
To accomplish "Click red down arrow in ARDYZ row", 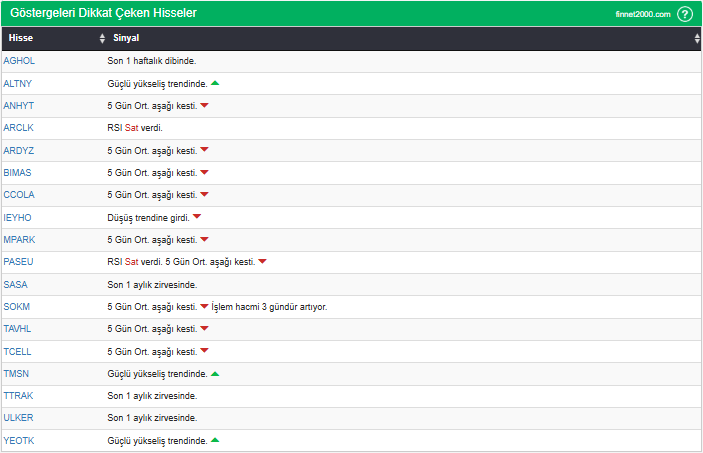I will coord(204,150).
